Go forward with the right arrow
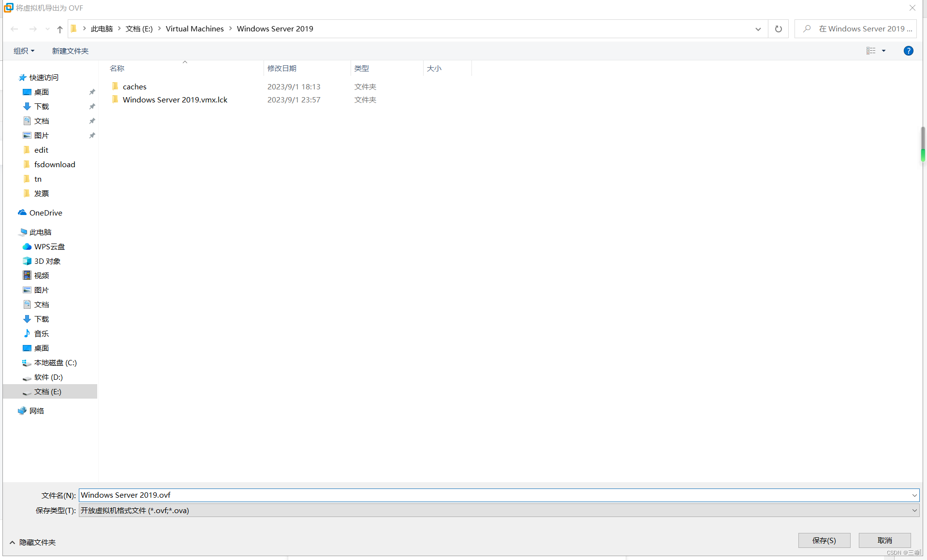This screenshot has width=927, height=560. click(x=33, y=29)
